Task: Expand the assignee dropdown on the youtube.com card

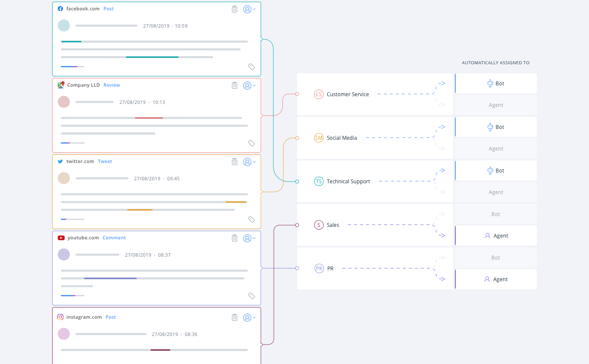Action: 249,238
